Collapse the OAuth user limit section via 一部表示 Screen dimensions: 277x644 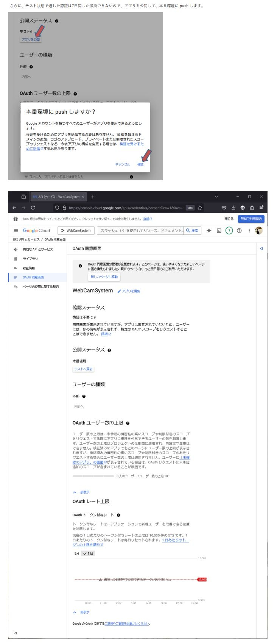81,492
